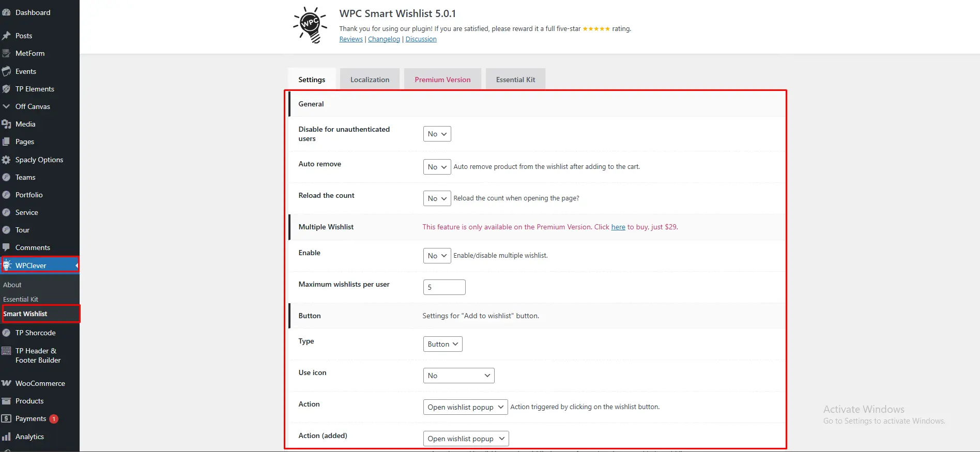Open the Discussion link

[421, 39]
